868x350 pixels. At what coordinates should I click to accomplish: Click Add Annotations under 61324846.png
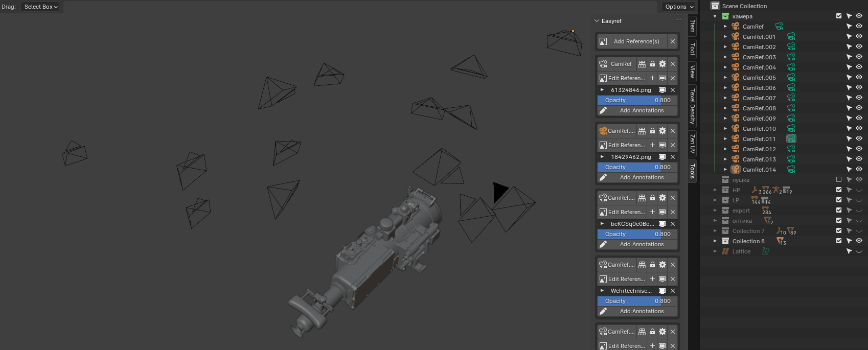point(637,110)
